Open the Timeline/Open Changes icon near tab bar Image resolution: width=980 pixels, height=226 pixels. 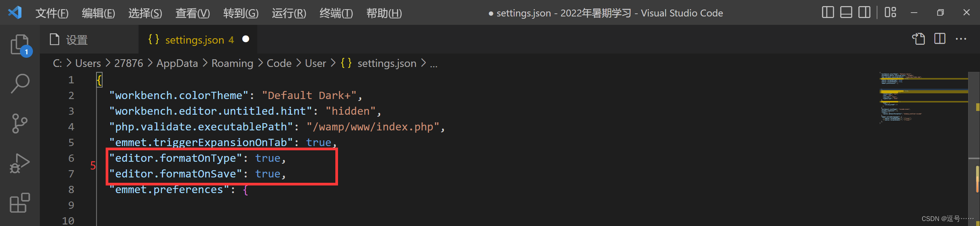pyautogui.click(x=919, y=39)
